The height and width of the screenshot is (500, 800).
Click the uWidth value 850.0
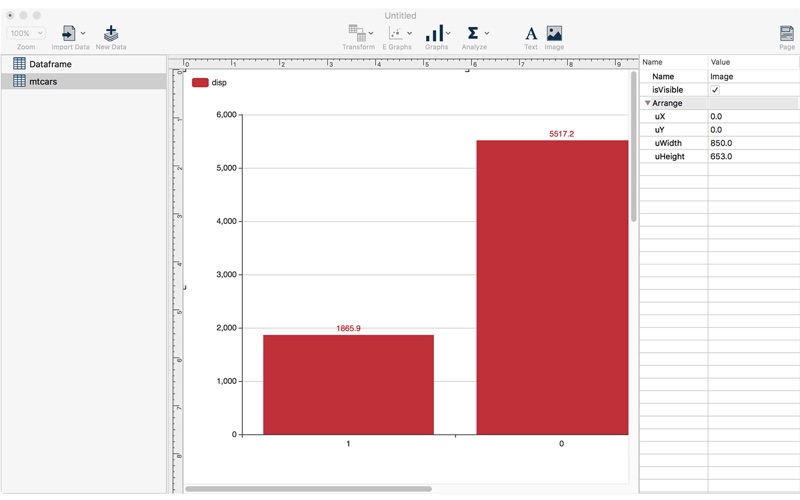click(721, 143)
